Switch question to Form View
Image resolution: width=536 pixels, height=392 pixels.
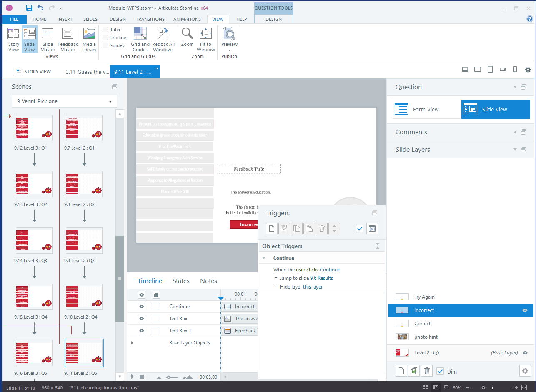point(427,109)
